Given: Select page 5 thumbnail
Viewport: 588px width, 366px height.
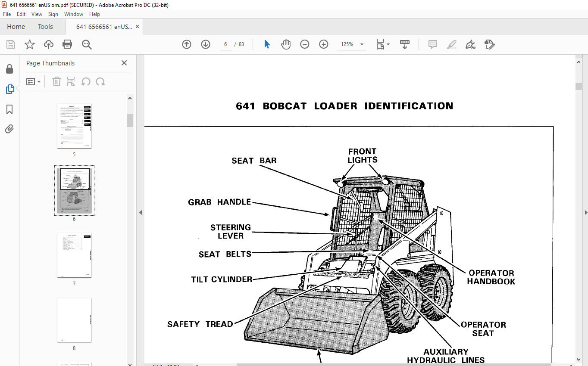Looking at the screenshot, I should [74, 126].
